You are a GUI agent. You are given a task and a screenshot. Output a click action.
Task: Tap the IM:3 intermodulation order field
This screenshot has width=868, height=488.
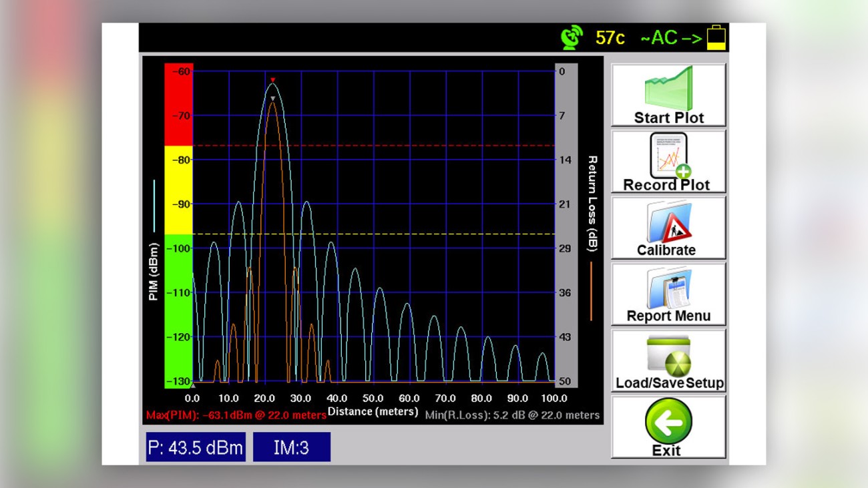click(291, 447)
